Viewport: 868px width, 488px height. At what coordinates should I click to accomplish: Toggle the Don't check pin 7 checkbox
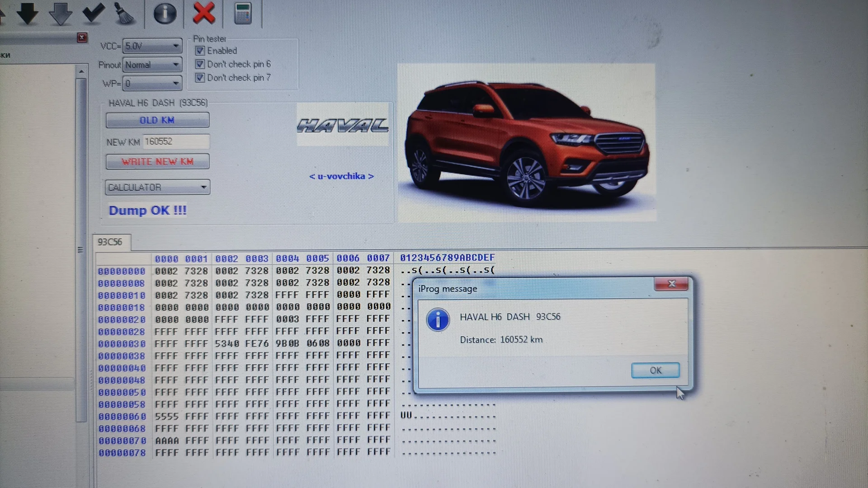[x=200, y=78]
